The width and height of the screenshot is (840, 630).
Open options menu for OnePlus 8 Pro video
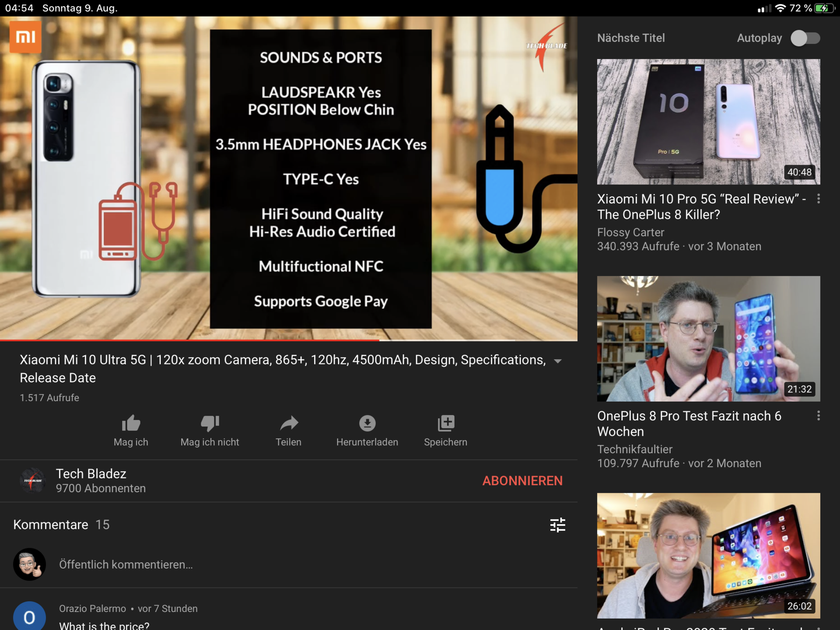(818, 416)
